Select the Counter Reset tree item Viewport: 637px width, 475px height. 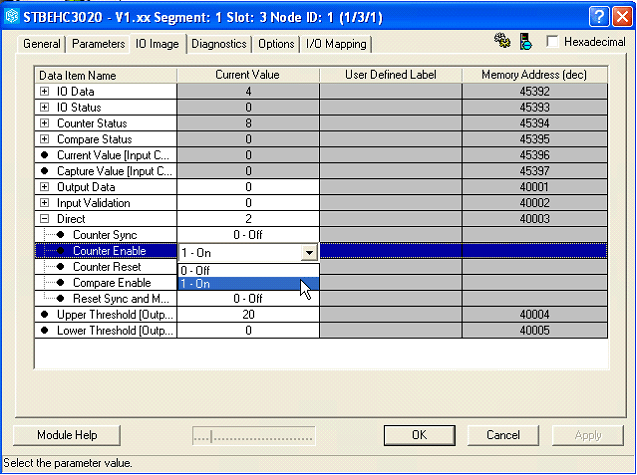107,267
